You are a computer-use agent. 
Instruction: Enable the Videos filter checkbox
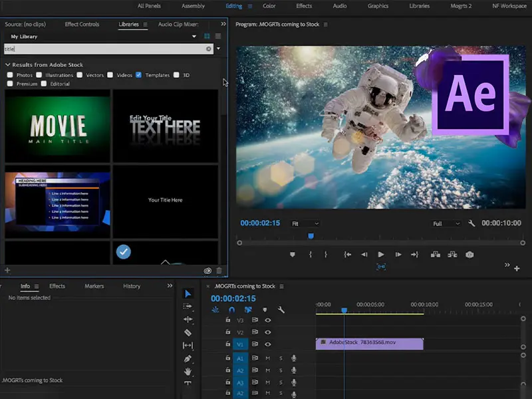[110, 75]
